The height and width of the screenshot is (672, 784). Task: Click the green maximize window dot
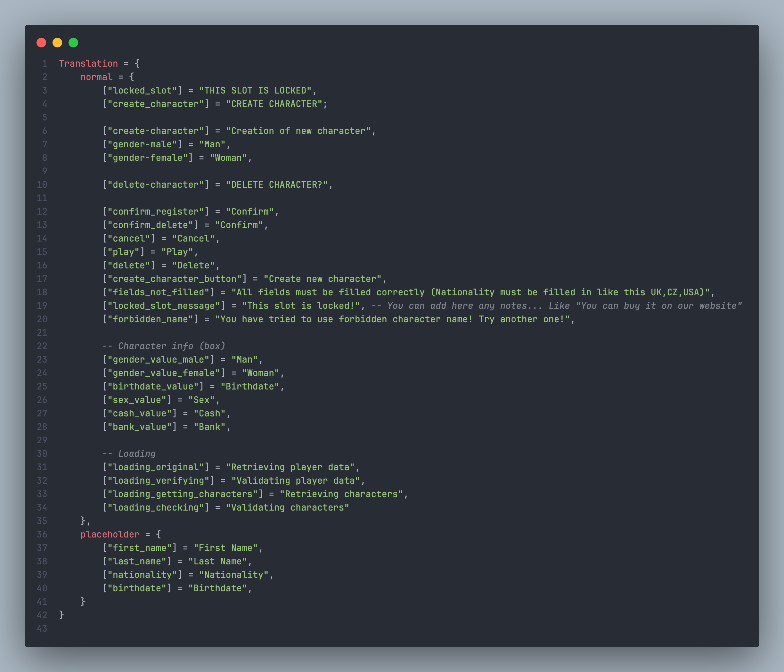coord(73,43)
